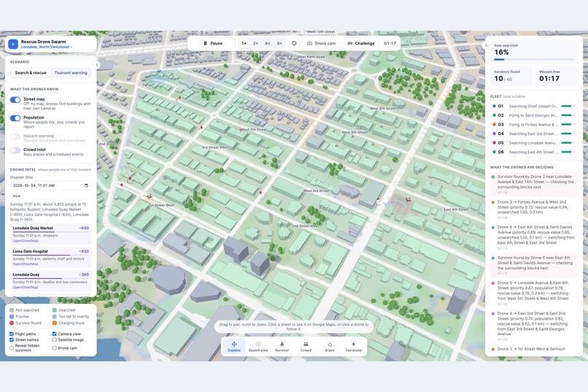Viewport: 588px width, 392px height.
Task: Enable the Satellite image checkbox
Action: click(55, 340)
